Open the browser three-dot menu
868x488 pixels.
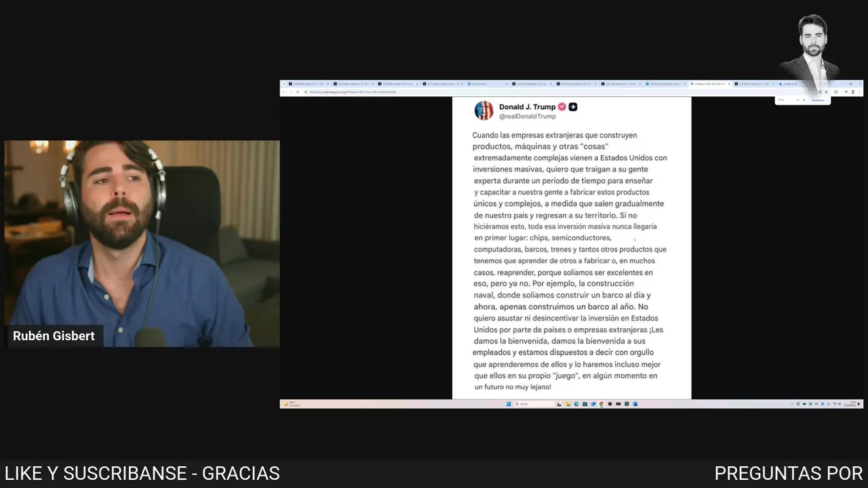(x=859, y=91)
